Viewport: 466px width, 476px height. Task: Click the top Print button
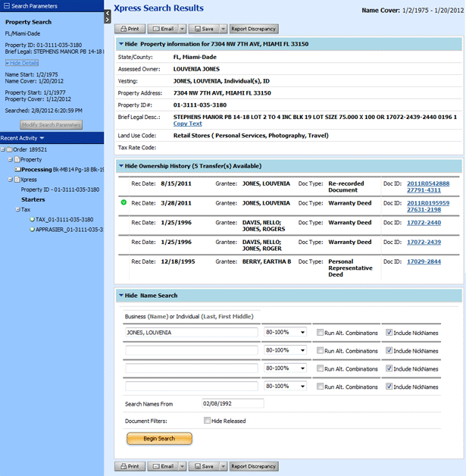129,29
